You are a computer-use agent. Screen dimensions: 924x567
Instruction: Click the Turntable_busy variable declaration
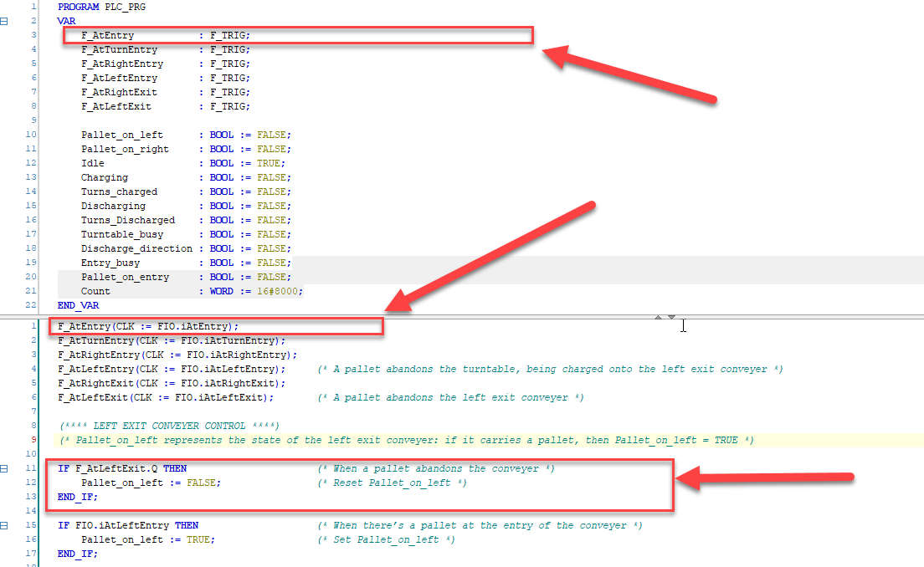[122, 234]
